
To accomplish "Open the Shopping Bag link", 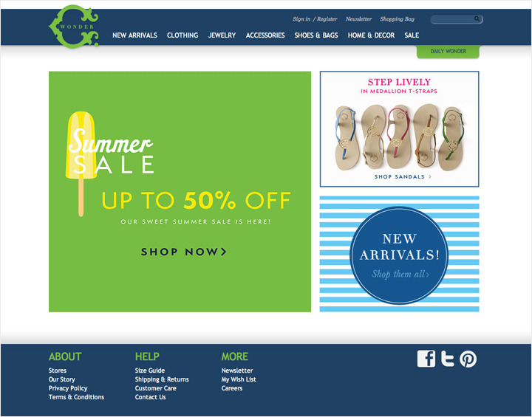I will (x=398, y=19).
